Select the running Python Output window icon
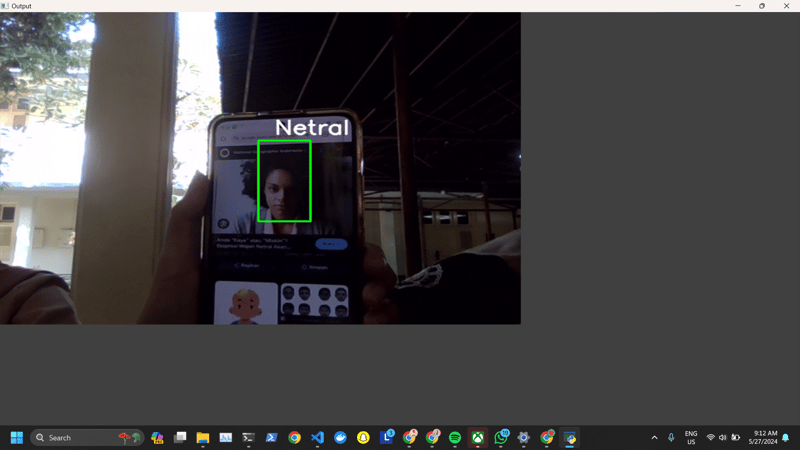Viewport: 800px width, 450px height. tap(570, 438)
